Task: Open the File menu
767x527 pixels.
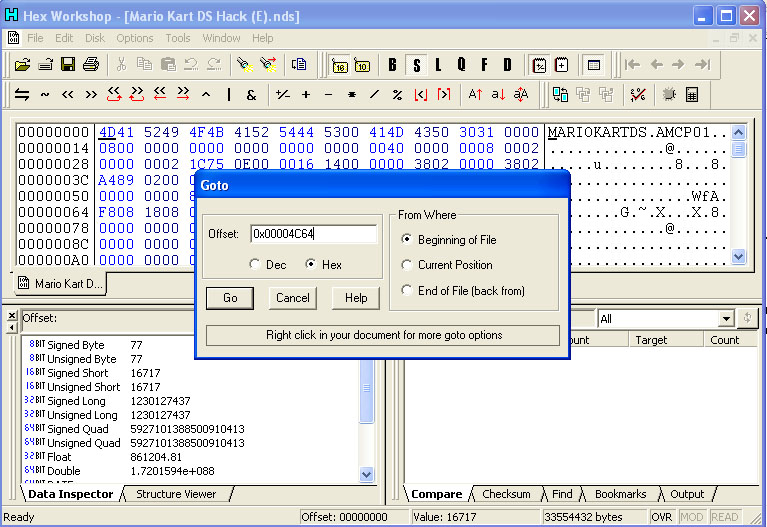Action: [x=35, y=38]
